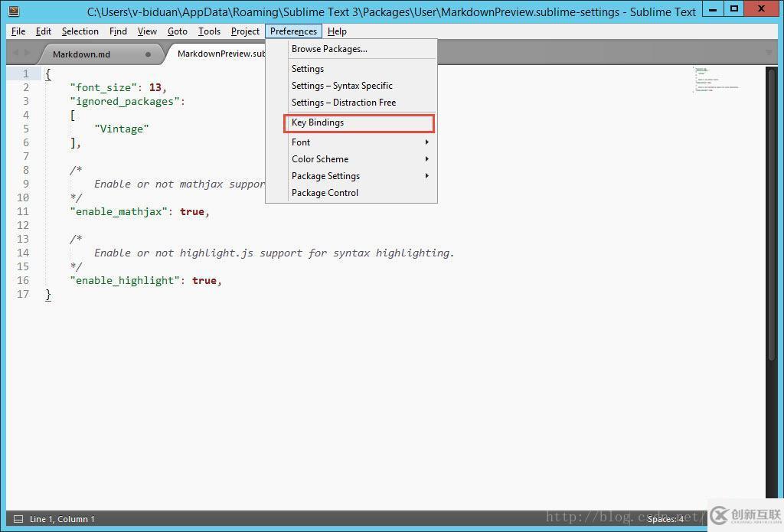Click closing brace on line 17
The height and width of the screenshot is (532, 784).
pos(48,295)
